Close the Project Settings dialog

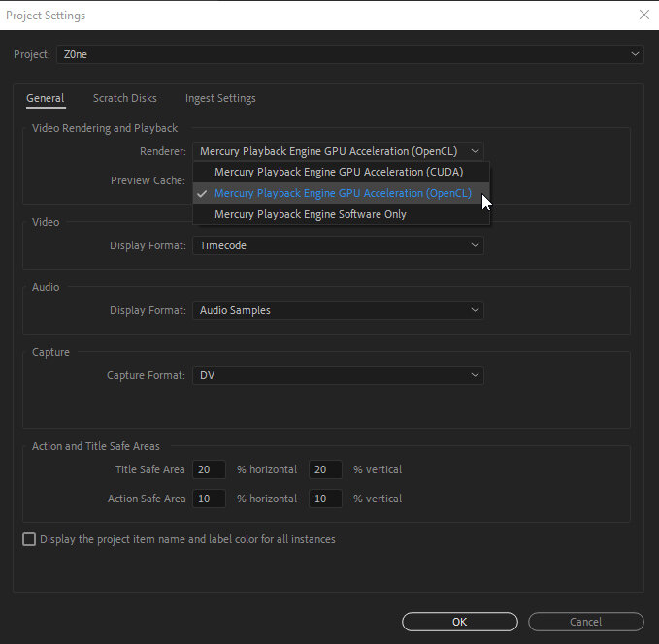(643, 16)
